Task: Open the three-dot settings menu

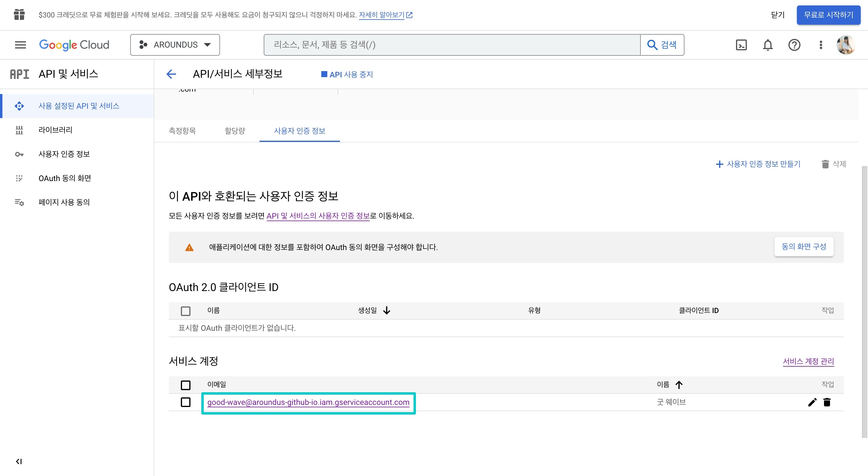Action: tap(821, 45)
